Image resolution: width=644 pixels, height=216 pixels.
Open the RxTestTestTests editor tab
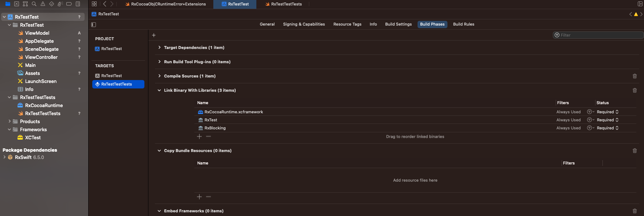click(x=283, y=4)
